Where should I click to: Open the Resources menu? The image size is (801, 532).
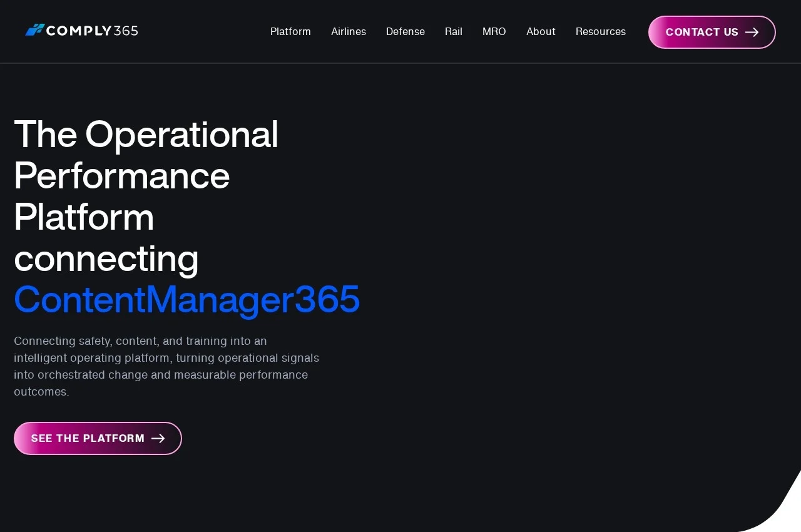[x=601, y=31]
